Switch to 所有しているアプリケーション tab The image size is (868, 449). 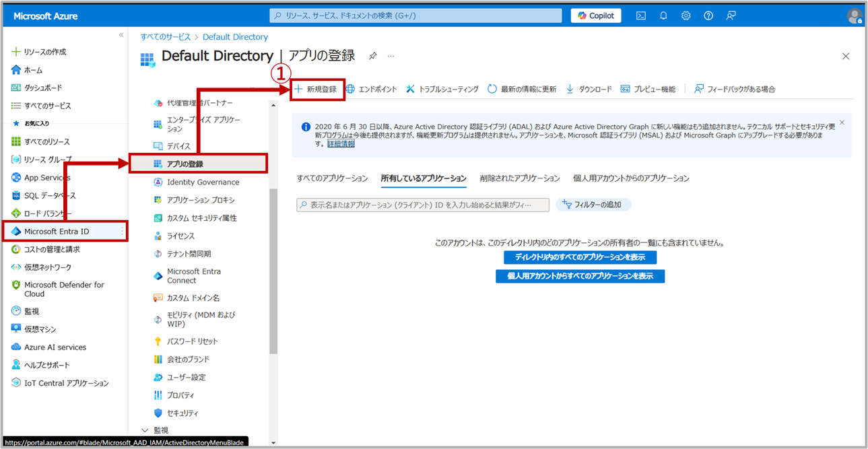[x=424, y=178]
